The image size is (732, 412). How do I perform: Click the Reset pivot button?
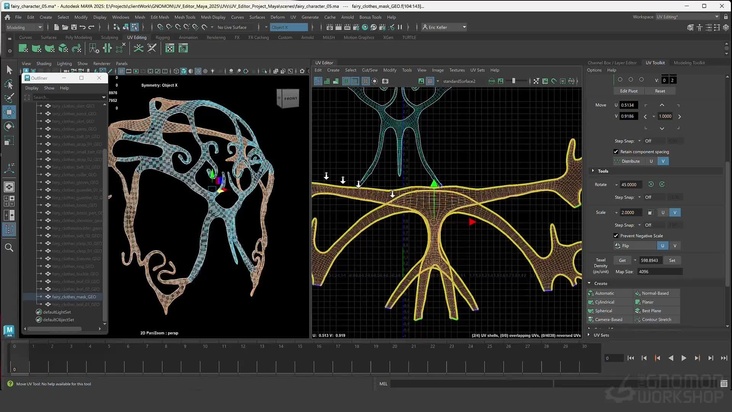660,91
